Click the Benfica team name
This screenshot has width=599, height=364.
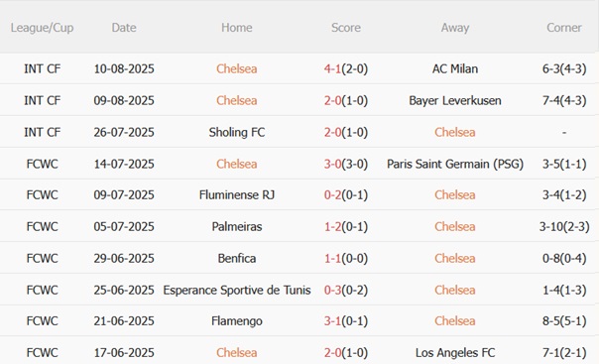pyautogui.click(x=237, y=258)
